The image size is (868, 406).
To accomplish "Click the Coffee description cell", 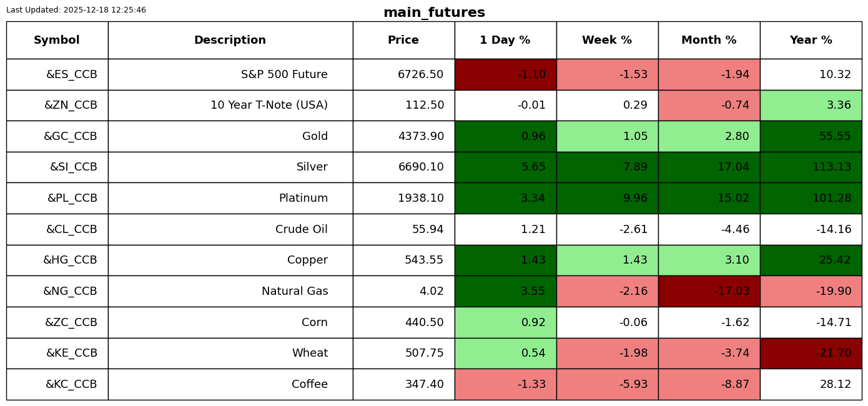I will click(x=309, y=384).
